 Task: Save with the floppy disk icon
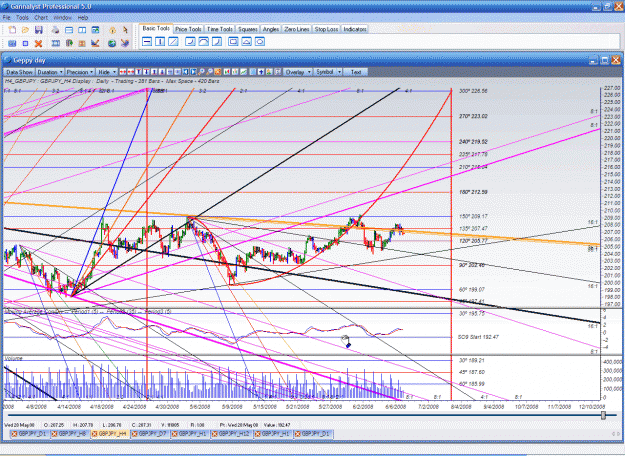coord(38,30)
